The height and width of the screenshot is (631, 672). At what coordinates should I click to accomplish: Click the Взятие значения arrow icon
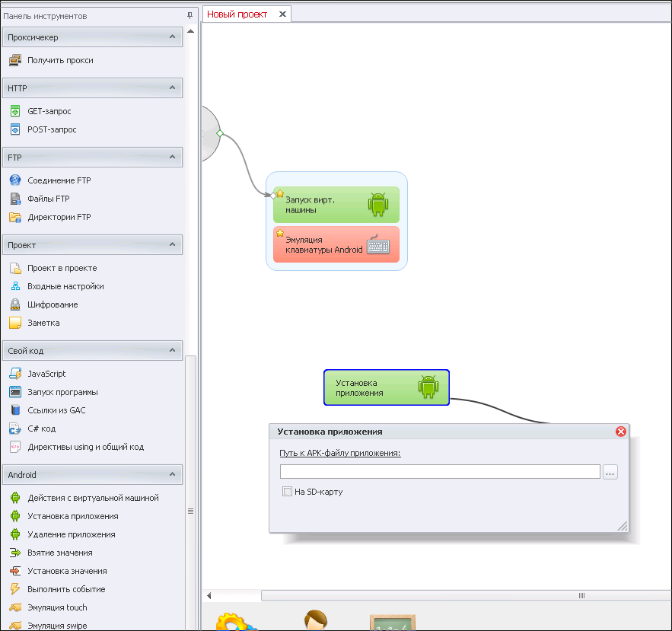[x=15, y=553]
